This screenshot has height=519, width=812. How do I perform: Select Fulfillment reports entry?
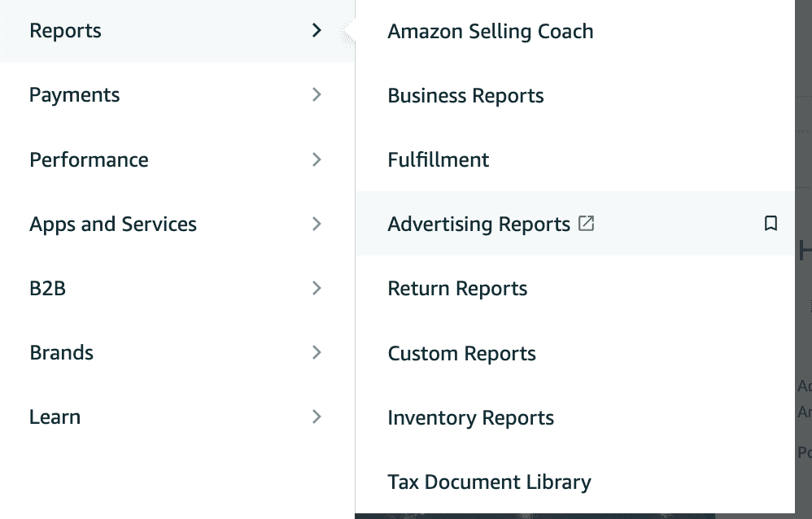click(x=438, y=159)
